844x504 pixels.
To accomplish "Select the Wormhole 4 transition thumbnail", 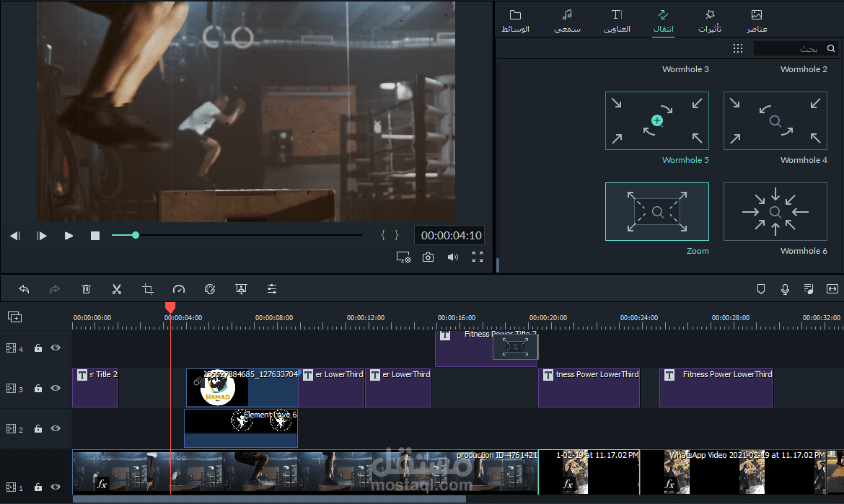I will tap(775, 120).
